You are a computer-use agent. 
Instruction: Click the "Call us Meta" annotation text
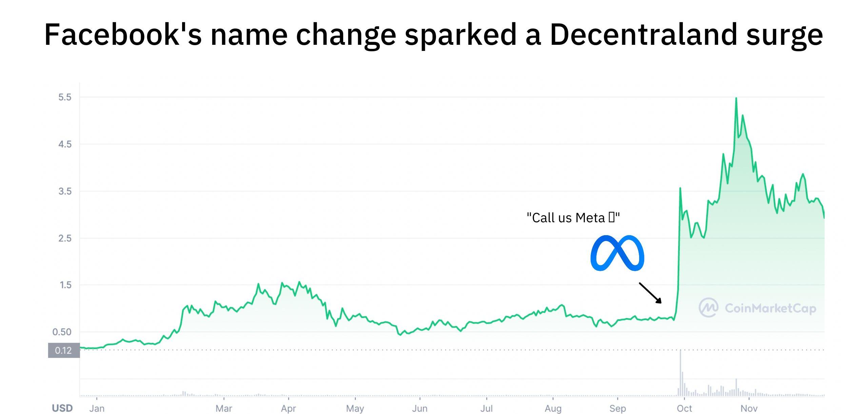click(573, 218)
